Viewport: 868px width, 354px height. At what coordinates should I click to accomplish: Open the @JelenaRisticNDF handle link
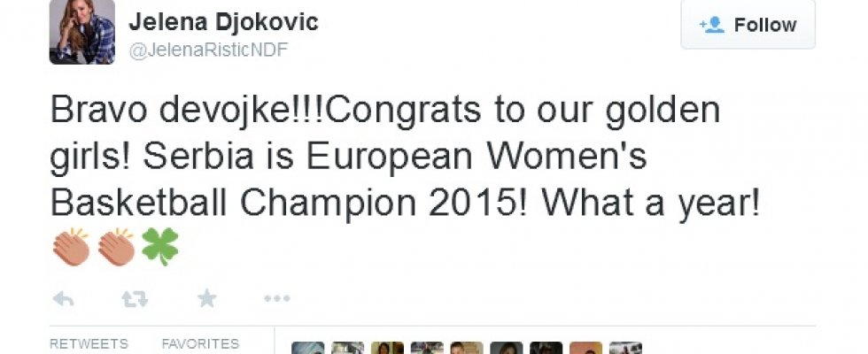(x=209, y=50)
